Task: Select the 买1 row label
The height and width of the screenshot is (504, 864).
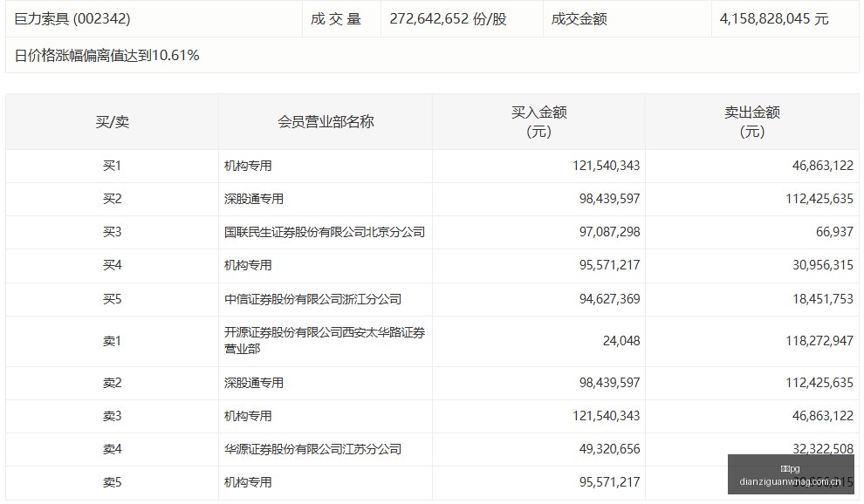Action: [112, 166]
